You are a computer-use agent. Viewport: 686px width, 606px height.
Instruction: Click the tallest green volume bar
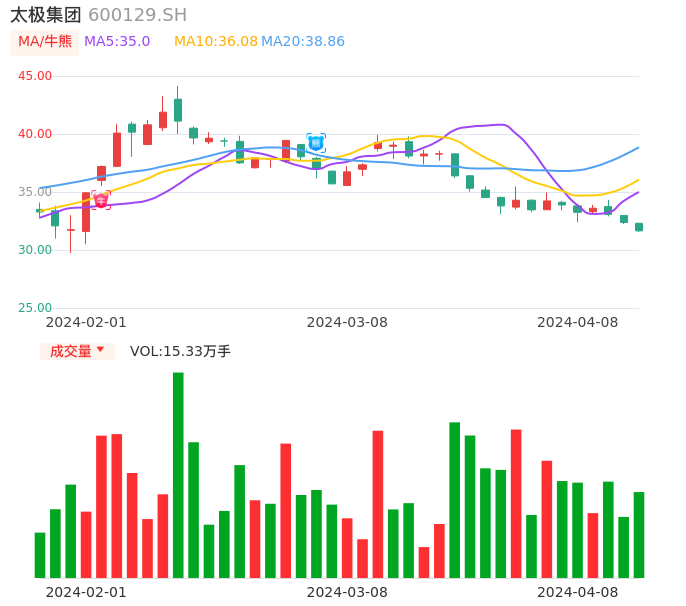point(178,475)
